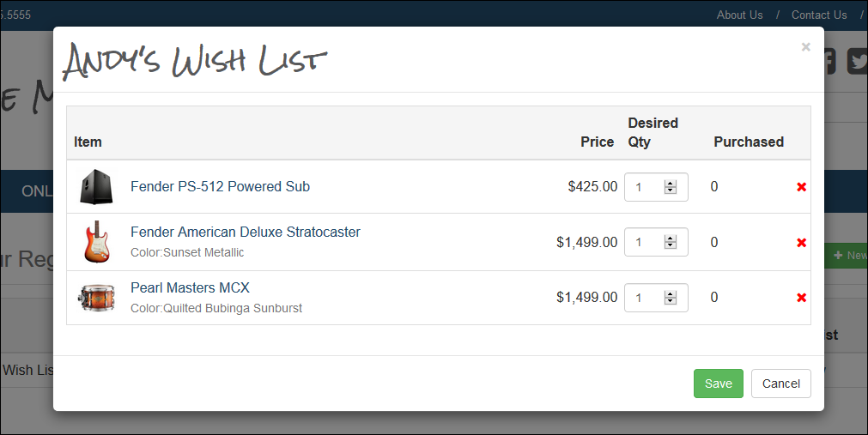Cancel the wish list dialog
The width and height of the screenshot is (868, 435).
(x=780, y=384)
